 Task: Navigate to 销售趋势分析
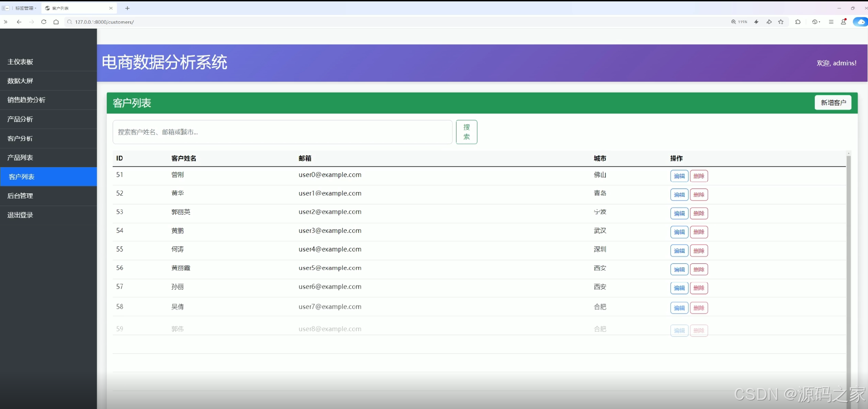[x=48, y=100]
